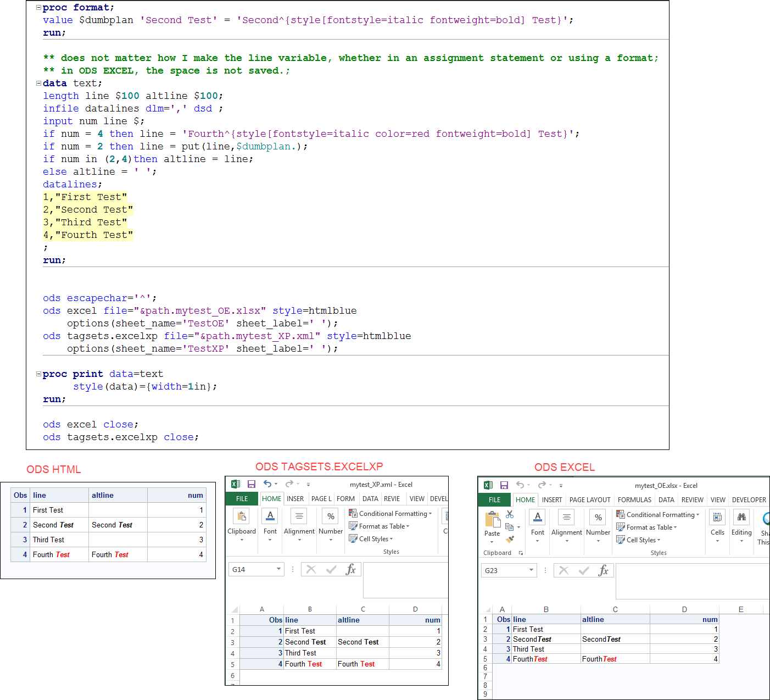
Task: Click the Save icon in mytest_XP.xml window
Action: coord(252,484)
